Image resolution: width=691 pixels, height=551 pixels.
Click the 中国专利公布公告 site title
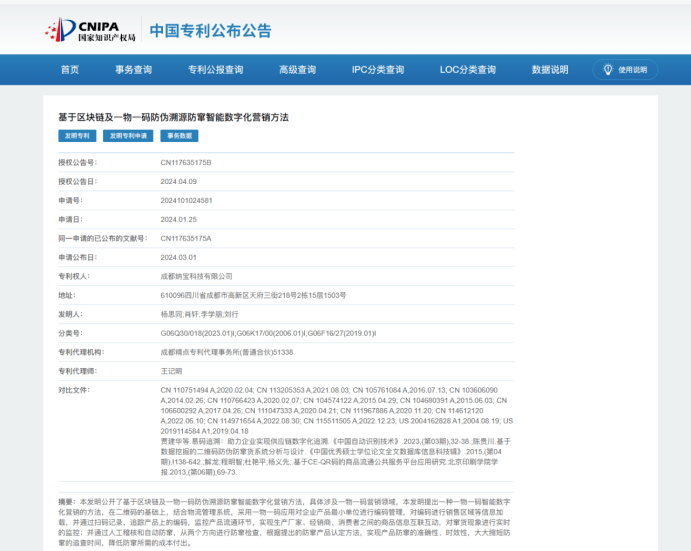210,30
